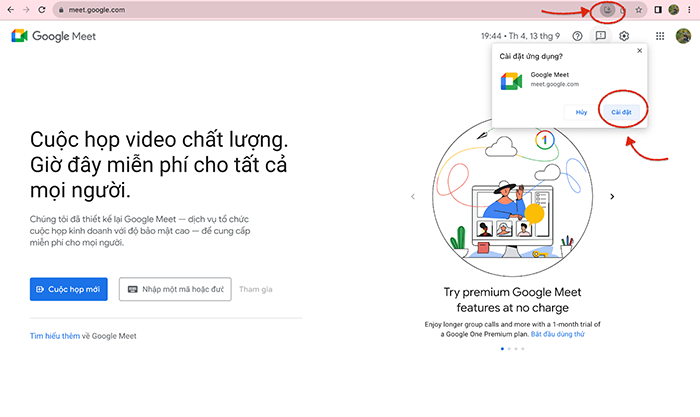Click the Hủy cancel button

581,112
